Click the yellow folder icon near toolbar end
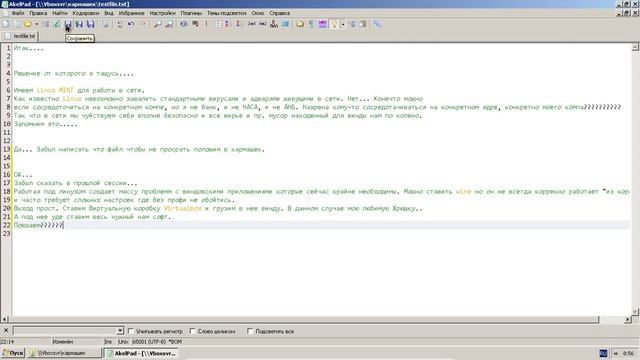 coord(300,24)
